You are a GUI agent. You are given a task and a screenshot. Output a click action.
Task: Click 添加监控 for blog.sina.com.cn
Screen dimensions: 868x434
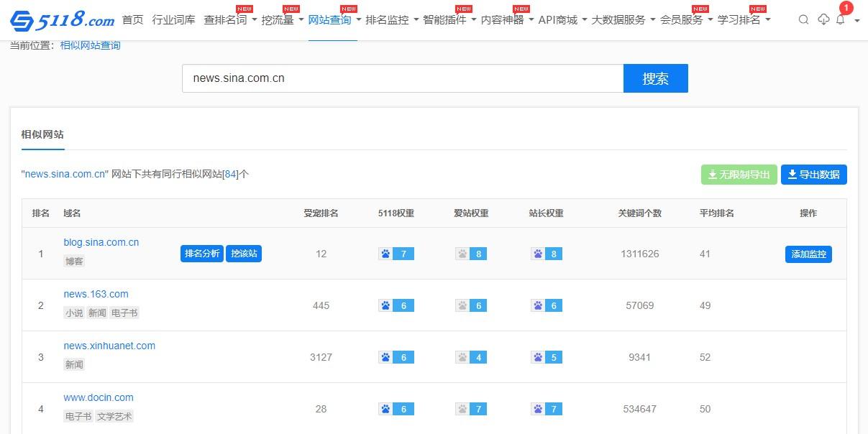pos(808,254)
